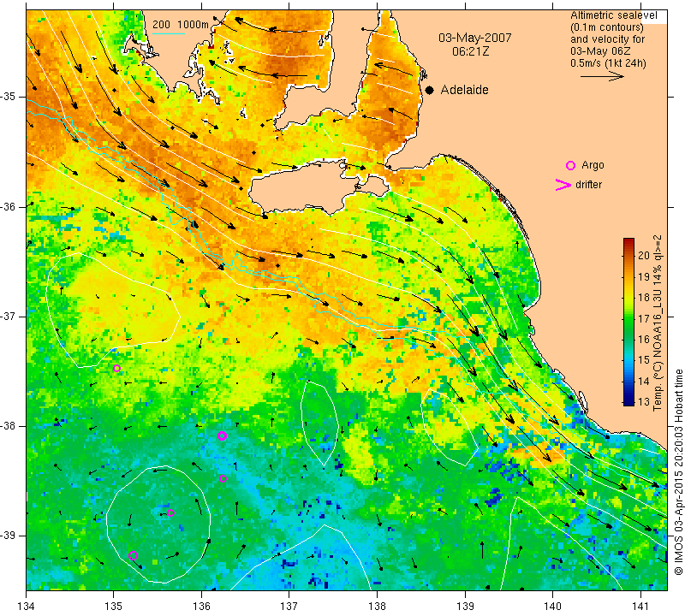Click the 0.5m/s velocity scale arrow
Image resolution: width=685 pixels, height=616 pixels.
602,76
